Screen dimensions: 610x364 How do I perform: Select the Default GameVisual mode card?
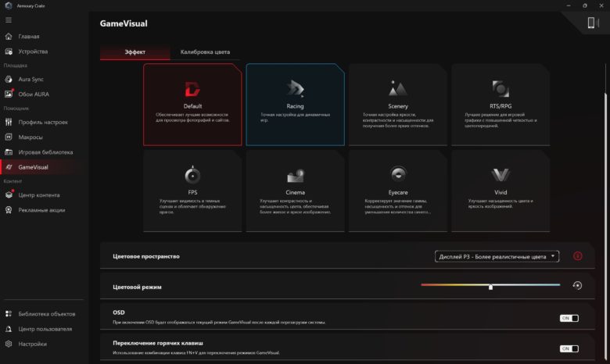[192, 105]
